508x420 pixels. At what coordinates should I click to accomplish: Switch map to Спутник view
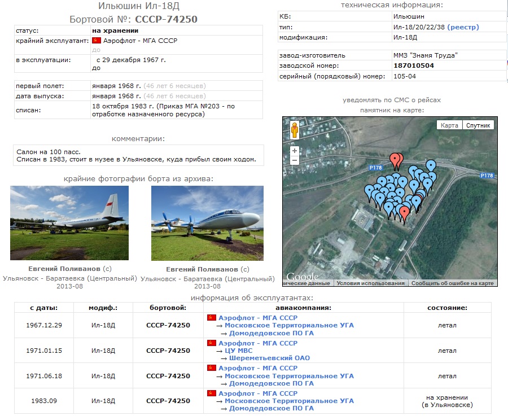coord(479,125)
